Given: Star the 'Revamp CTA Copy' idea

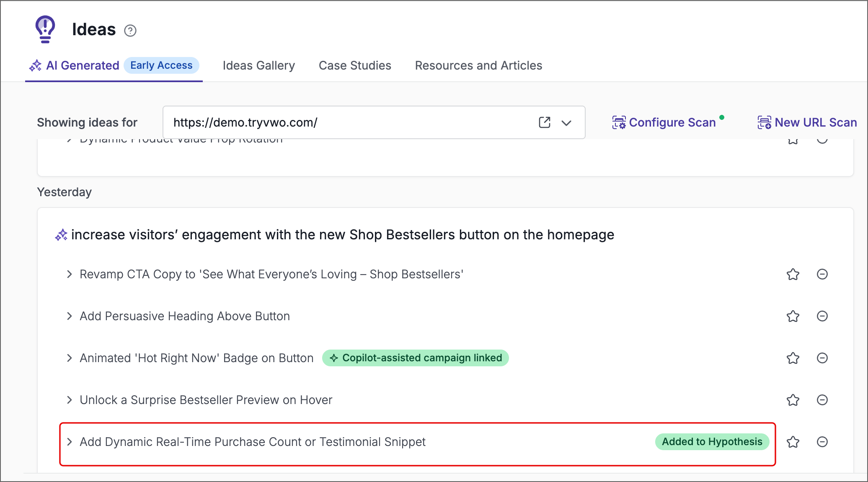Looking at the screenshot, I should click(x=793, y=274).
